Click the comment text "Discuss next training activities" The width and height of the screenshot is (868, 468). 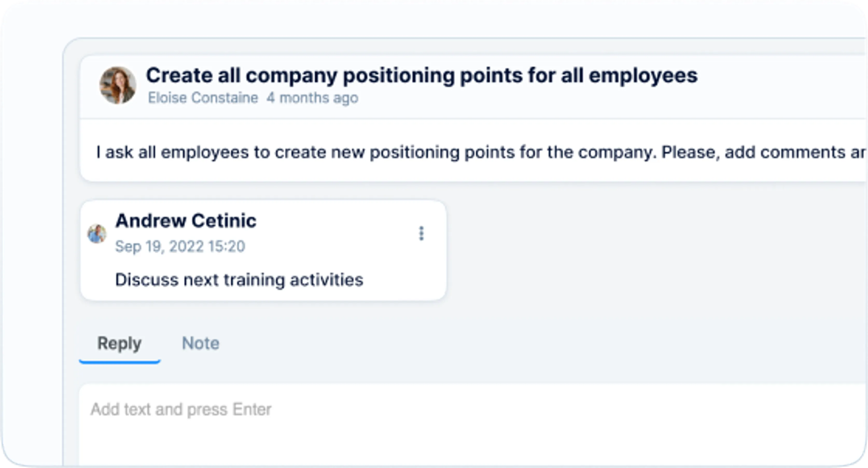pyautogui.click(x=239, y=280)
